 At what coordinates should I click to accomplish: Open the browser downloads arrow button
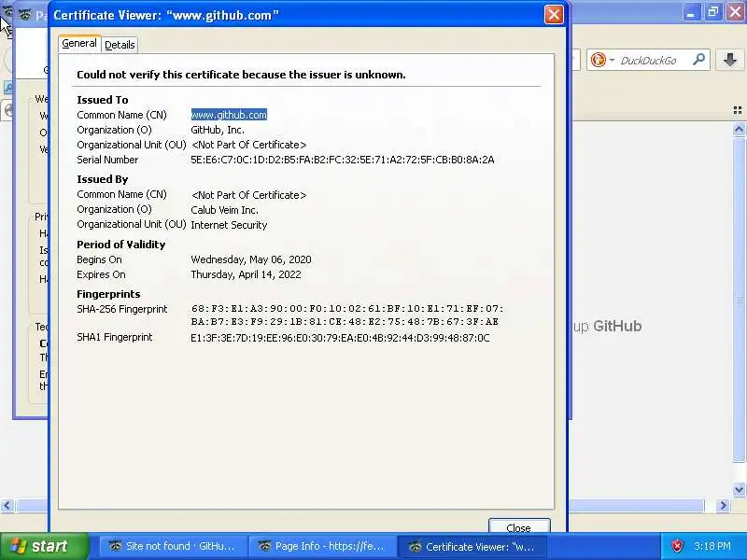click(730, 60)
